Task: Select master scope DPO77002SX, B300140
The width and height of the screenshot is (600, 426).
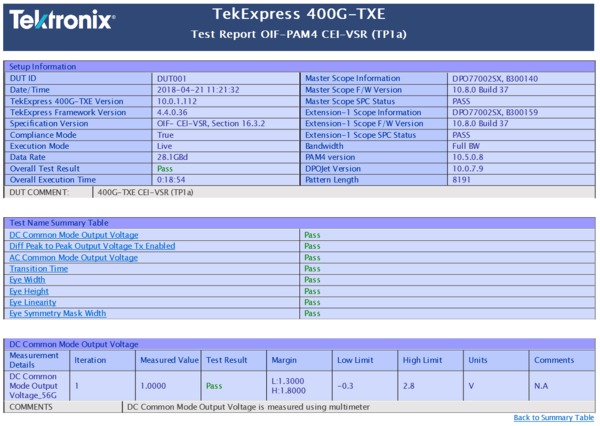Action: point(495,79)
